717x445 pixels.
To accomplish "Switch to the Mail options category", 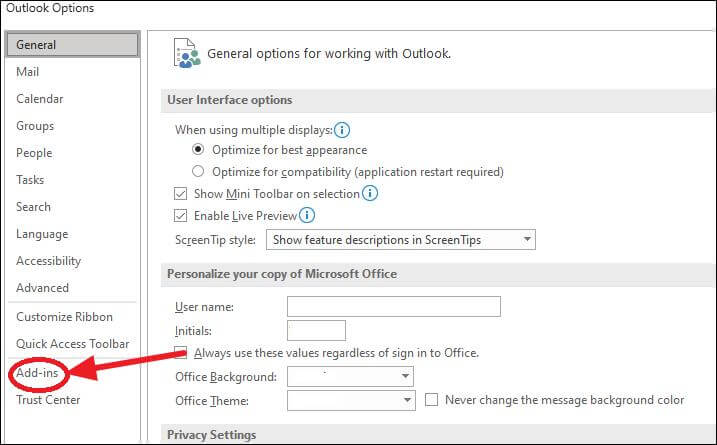I will pos(27,72).
